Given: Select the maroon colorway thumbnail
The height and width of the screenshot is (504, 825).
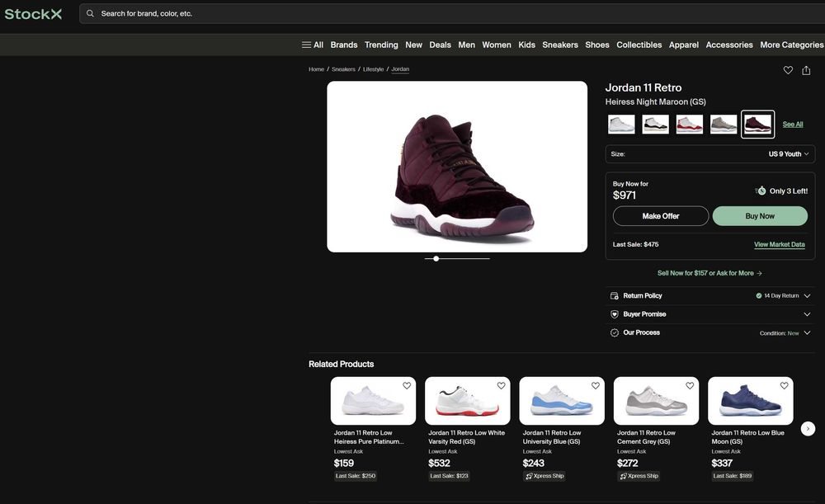Looking at the screenshot, I should pyautogui.click(x=757, y=125).
